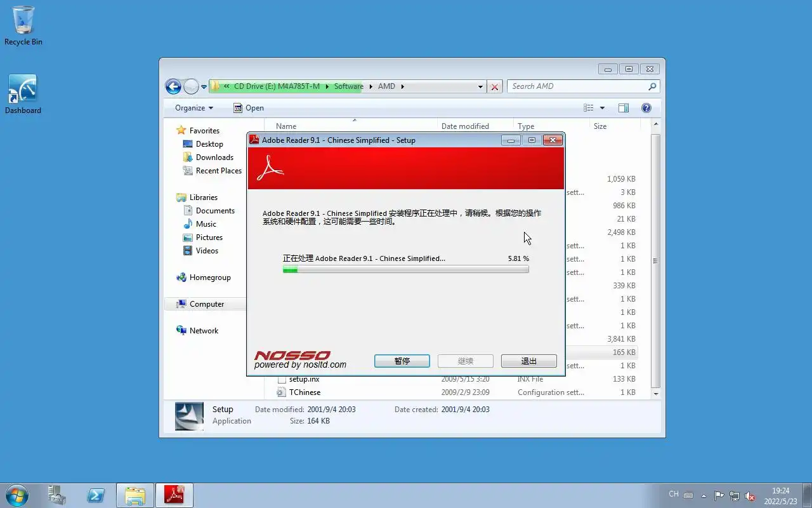Click network tray icon

pos(734,495)
